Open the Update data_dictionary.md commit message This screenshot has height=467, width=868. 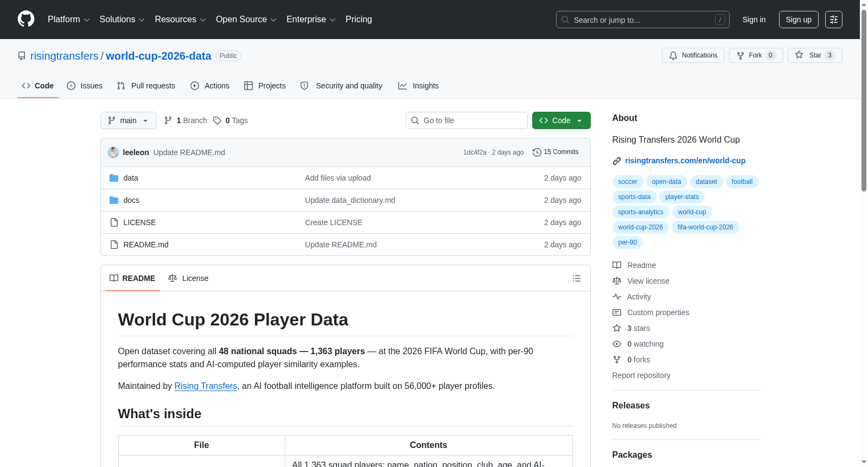pos(350,200)
